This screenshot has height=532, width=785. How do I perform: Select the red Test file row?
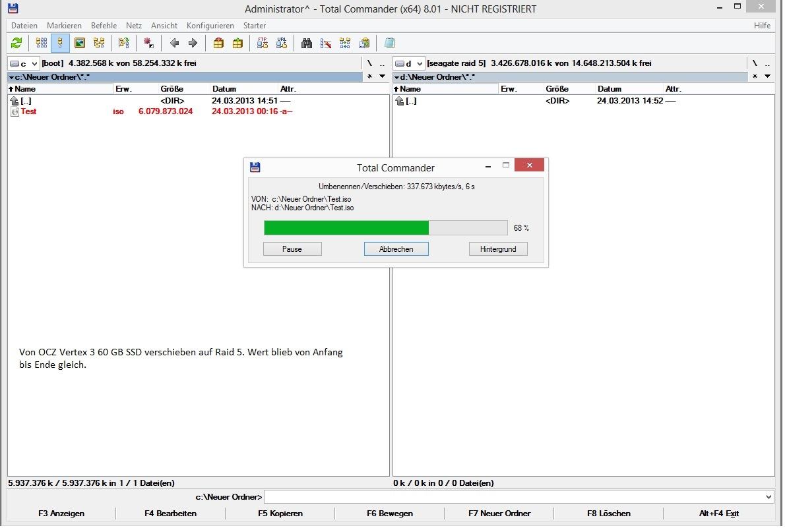point(199,111)
